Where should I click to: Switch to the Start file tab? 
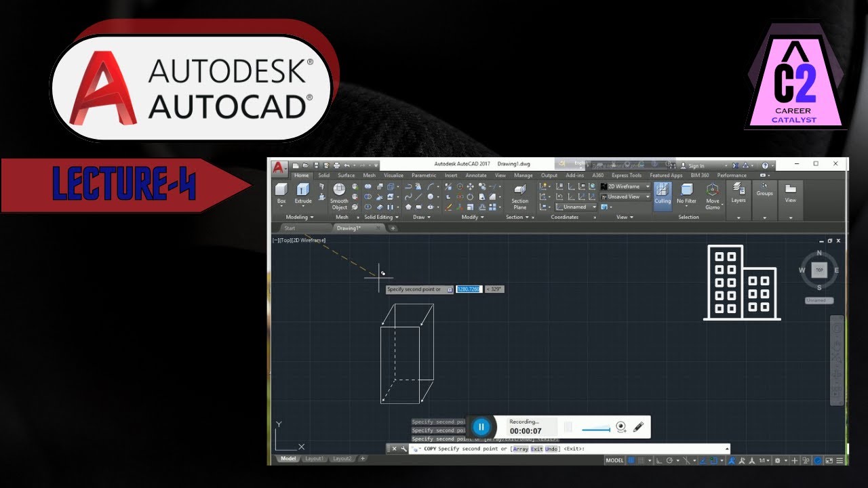[290, 228]
